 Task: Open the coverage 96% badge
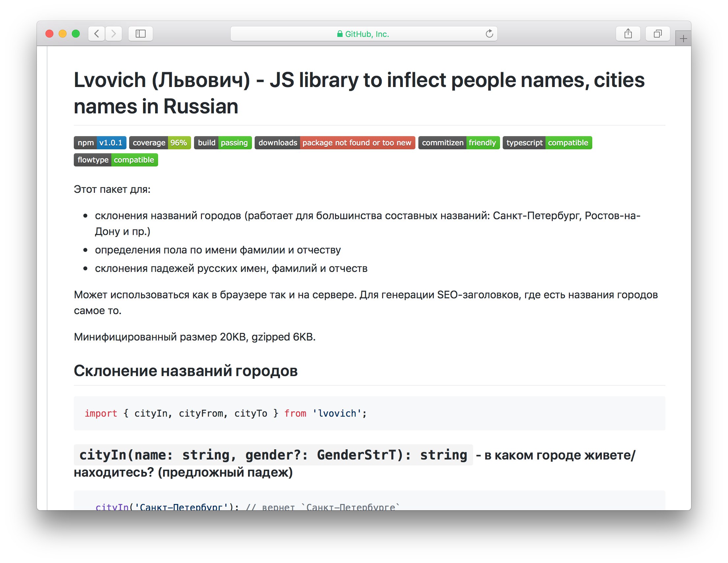point(160,143)
